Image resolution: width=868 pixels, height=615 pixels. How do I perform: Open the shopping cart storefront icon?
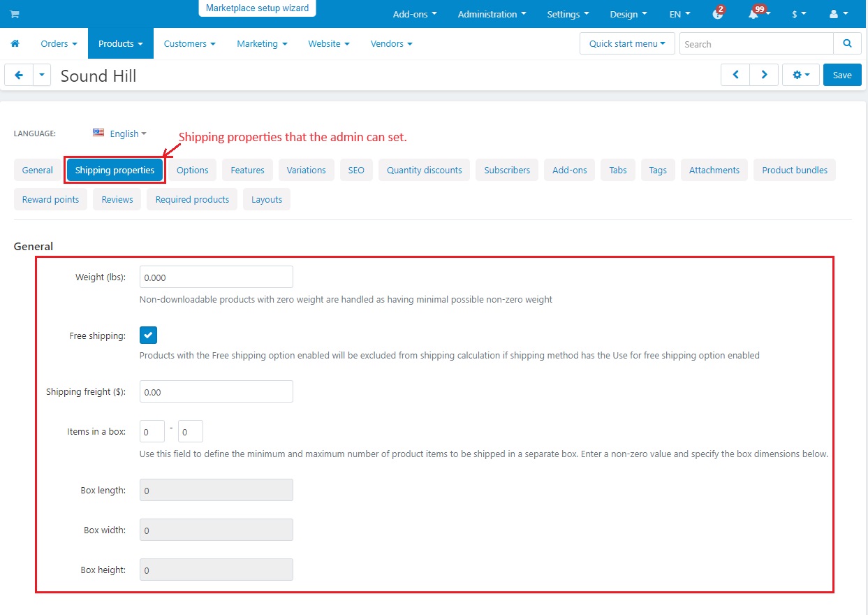click(15, 14)
